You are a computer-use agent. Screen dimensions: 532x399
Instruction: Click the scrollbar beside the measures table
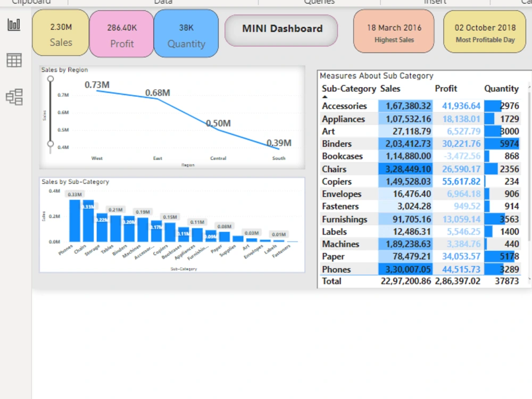pyautogui.click(x=529, y=160)
